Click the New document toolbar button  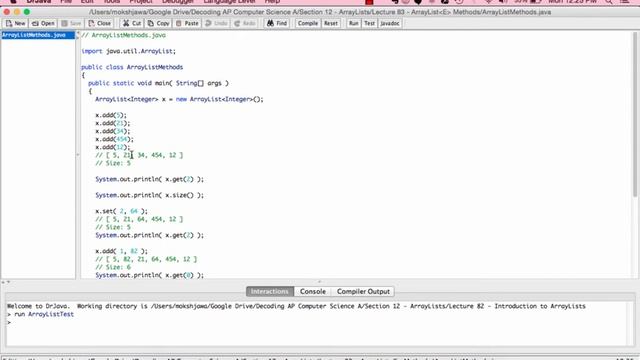tap(16, 23)
